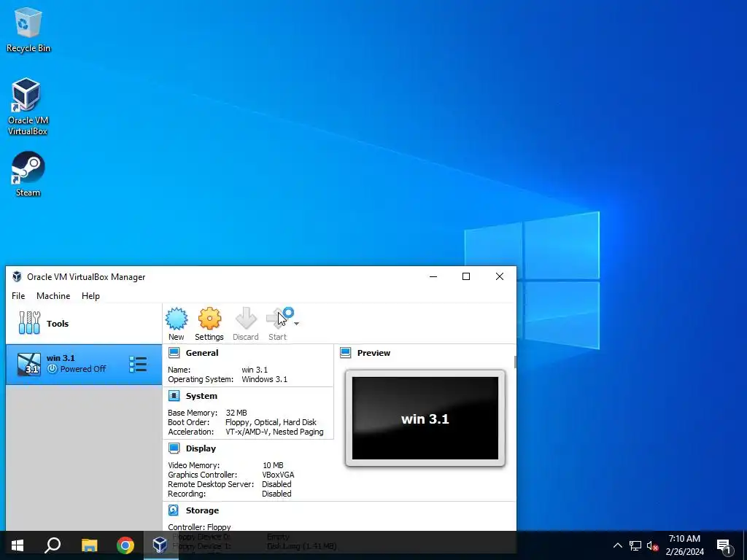Click the Recording 'Disabled' value
747x560 pixels.
pyautogui.click(x=276, y=494)
